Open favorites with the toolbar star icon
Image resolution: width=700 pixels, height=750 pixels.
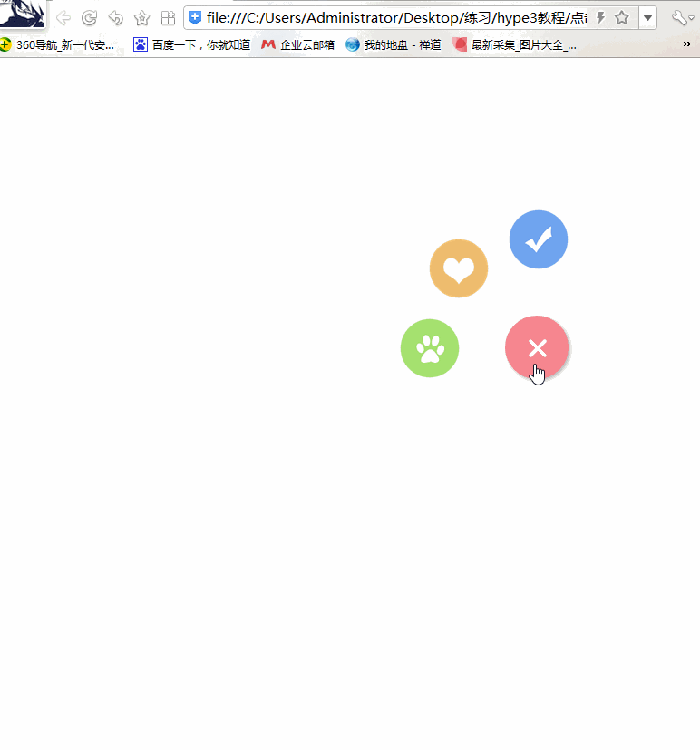coord(142,18)
